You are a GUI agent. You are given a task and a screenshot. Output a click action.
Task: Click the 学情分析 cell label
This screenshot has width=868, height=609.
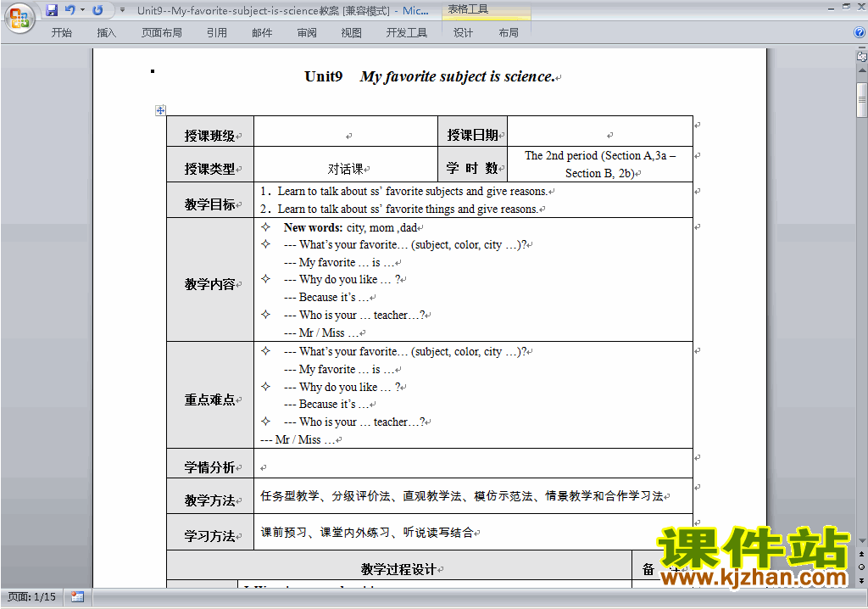click(x=210, y=467)
